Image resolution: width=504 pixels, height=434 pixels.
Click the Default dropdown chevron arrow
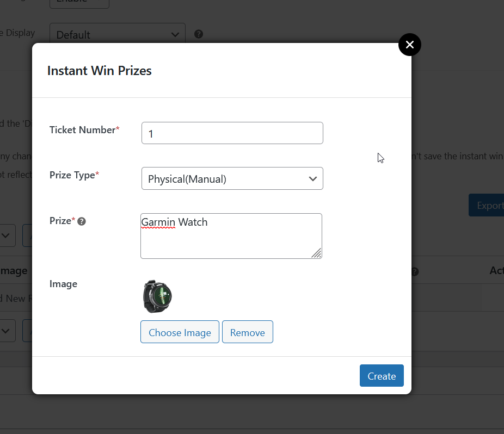point(175,34)
